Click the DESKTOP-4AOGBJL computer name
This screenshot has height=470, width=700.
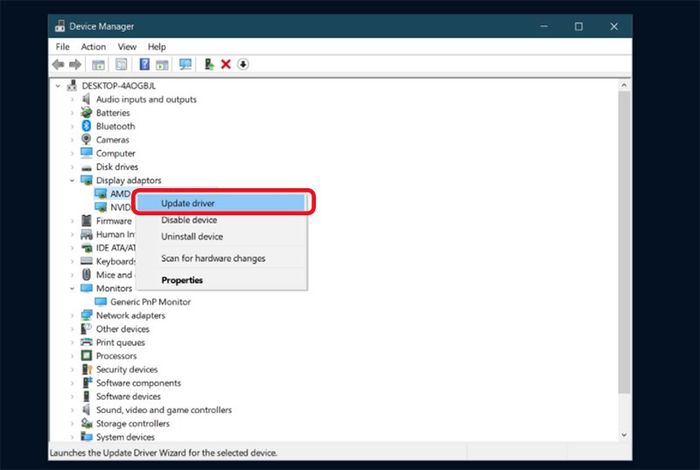(119, 86)
